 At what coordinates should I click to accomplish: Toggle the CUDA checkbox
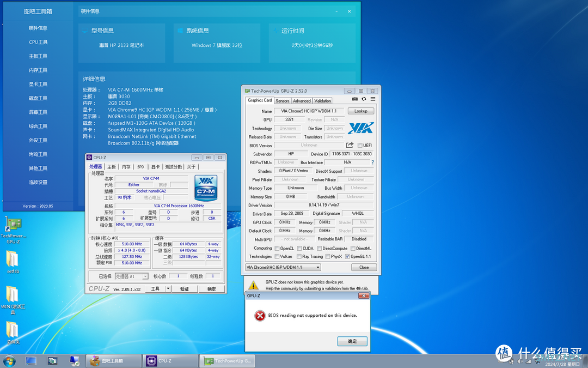click(x=299, y=248)
